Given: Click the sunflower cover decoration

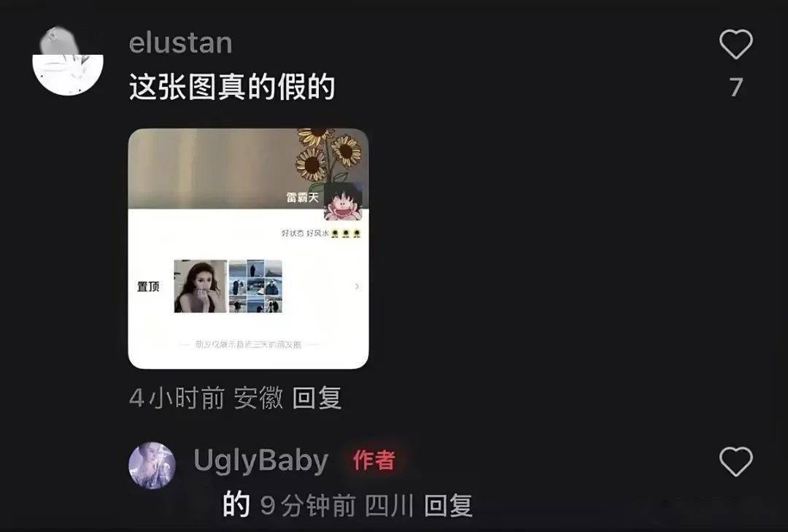Looking at the screenshot, I should 328,155.
